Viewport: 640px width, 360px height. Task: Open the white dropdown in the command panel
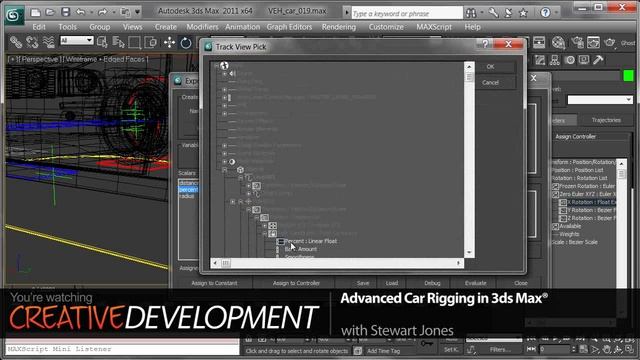(x=600, y=100)
